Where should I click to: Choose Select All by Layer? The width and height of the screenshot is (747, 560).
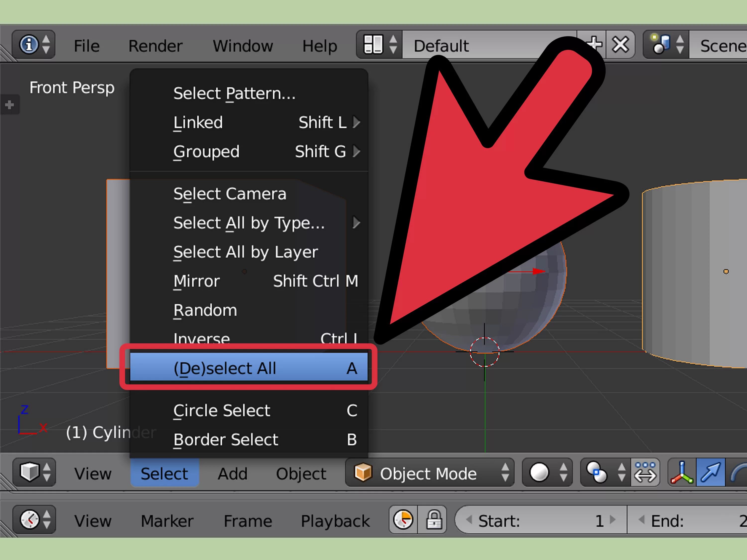pyautogui.click(x=249, y=252)
